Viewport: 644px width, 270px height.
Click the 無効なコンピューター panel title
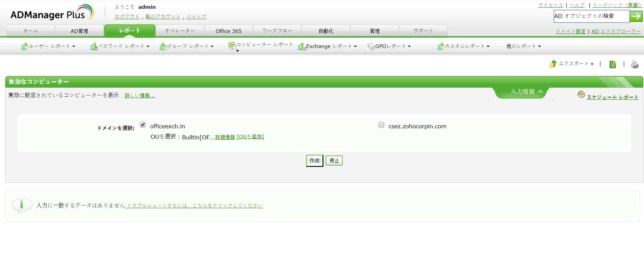click(x=39, y=82)
